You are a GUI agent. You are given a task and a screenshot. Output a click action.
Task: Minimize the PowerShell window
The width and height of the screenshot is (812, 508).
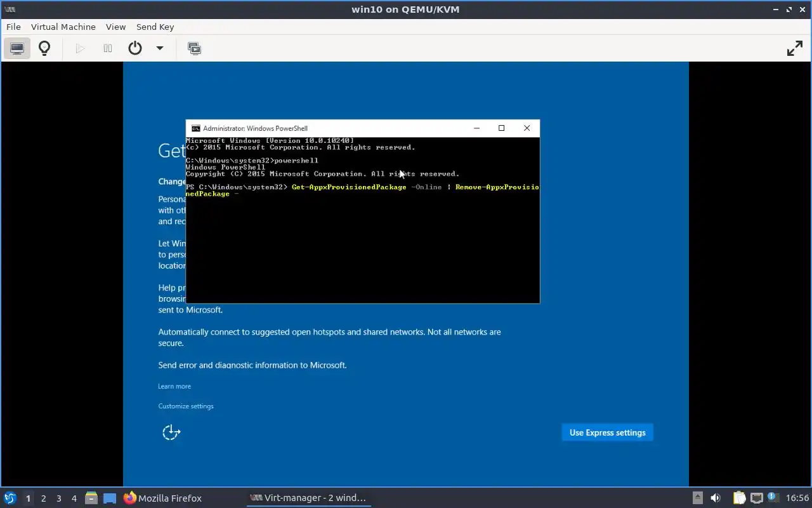[x=477, y=128]
